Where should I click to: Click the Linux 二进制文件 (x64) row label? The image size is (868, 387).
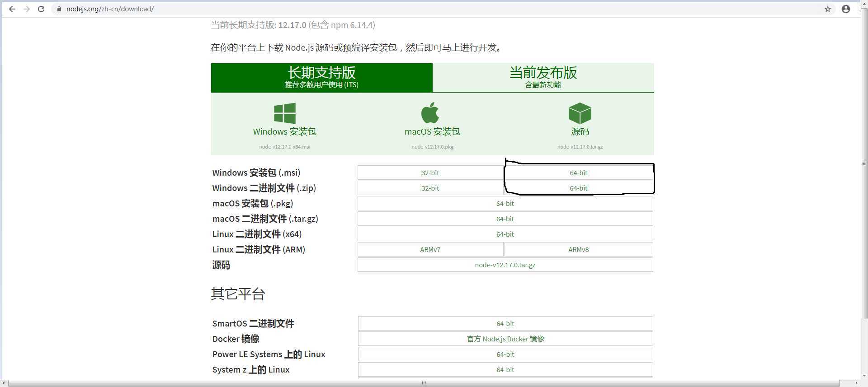click(257, 234)
